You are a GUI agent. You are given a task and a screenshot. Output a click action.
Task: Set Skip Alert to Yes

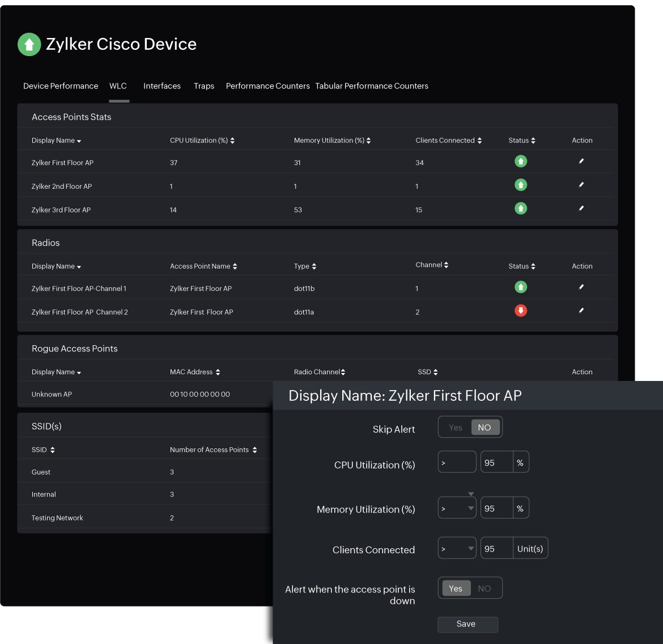[x=455, y=427]
